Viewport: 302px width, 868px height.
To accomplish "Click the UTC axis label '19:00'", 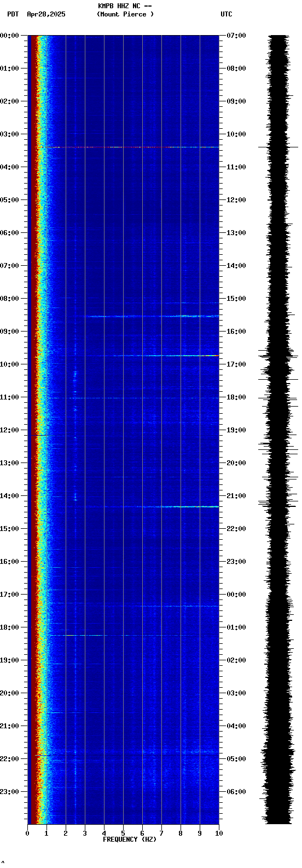I will 236,430.
